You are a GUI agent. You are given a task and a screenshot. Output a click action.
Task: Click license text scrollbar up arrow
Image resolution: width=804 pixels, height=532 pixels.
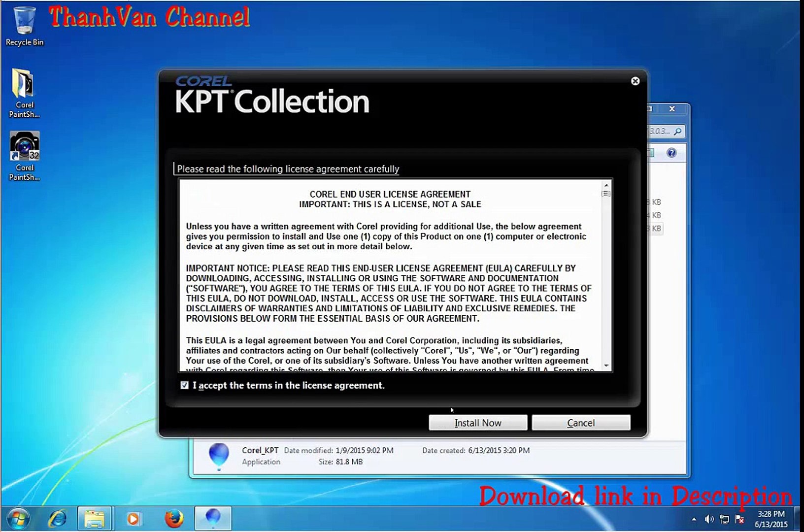[x=606, y=185]
